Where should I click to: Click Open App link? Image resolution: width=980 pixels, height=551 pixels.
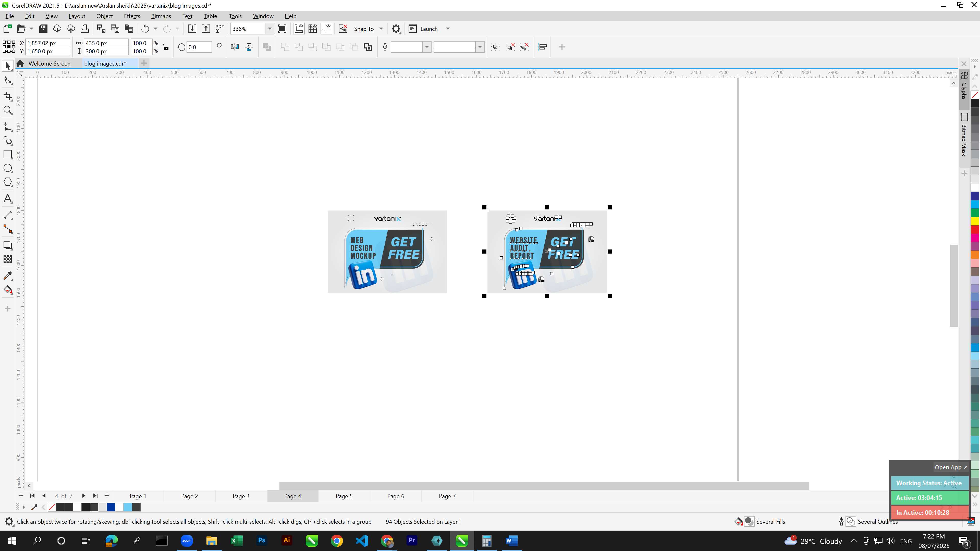pyautogui.click(x=950, y=468)
